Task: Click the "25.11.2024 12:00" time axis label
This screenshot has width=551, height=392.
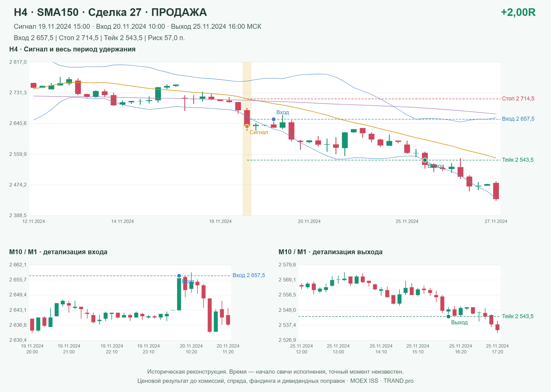Action: tap(302, 349)
